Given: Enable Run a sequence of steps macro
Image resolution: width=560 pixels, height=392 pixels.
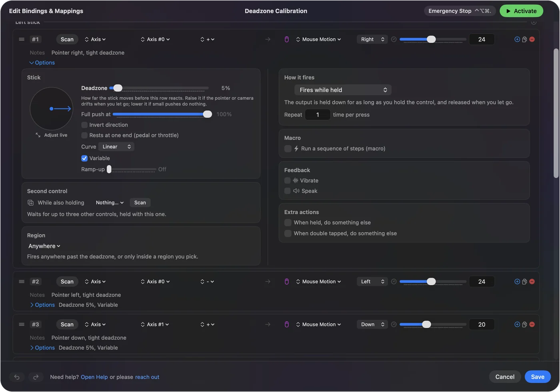Looking at the screenshot, I should [288, 149].
